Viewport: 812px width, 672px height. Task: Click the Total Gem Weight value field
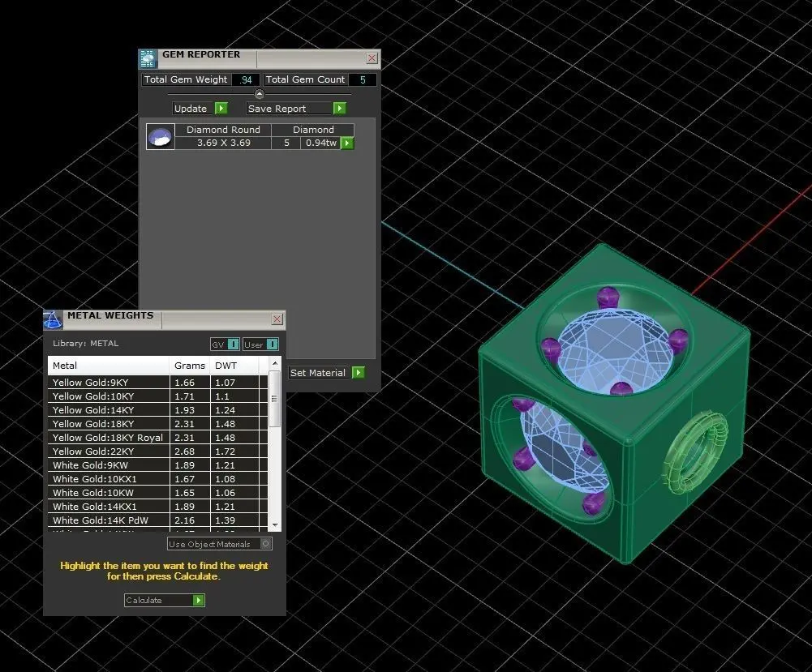point(246,79)
